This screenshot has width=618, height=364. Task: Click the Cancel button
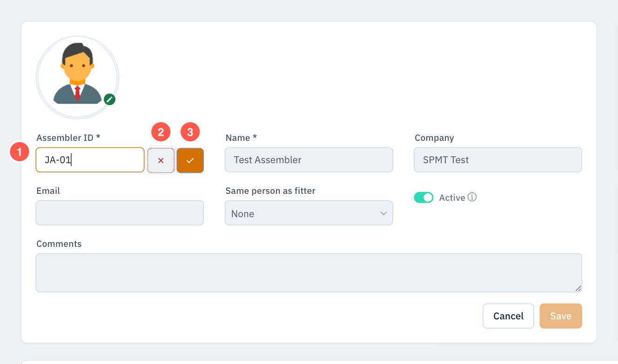tap(508, 316)
